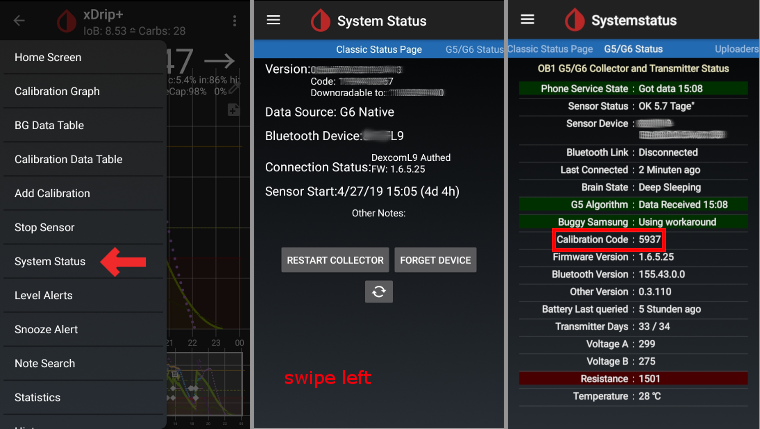The height and width of the screenshot is (429, 760).
Task: Tap Temperature 28 °C row
Action: (x=633, y=397)
